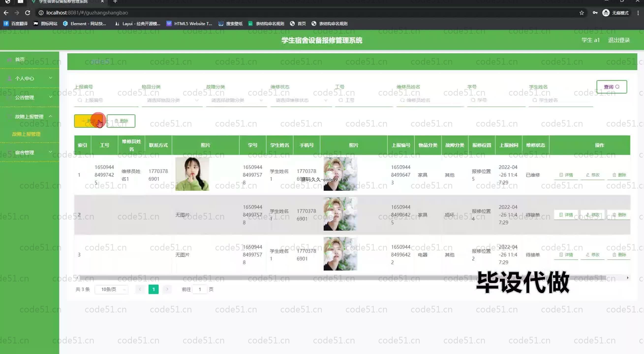Open 物品分类 dropdown
Viewport: 644px width, 354px height.
click(x=172, y=100)
